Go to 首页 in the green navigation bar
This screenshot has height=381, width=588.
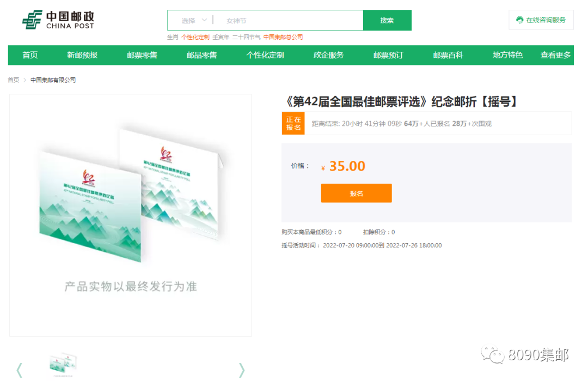pos(30,55)
